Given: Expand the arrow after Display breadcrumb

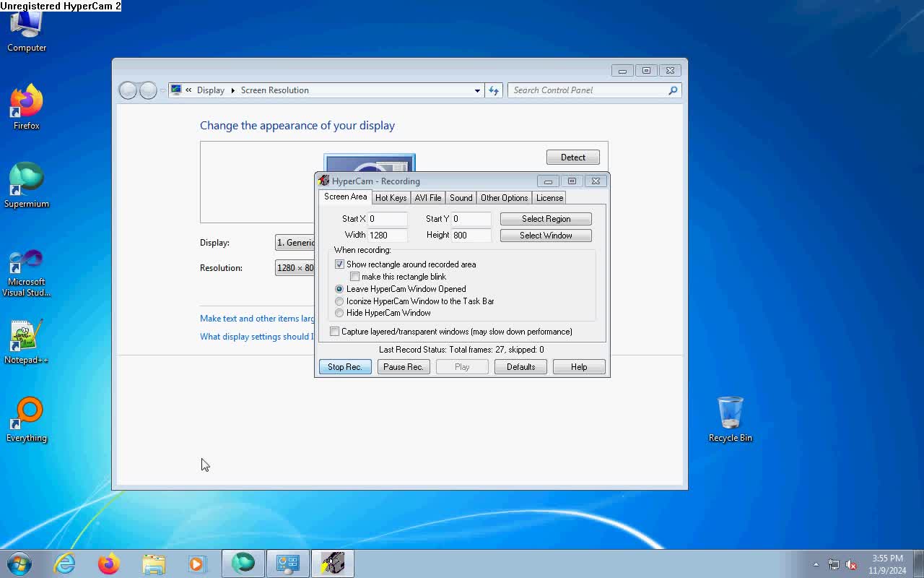Looking at the screenshot, I should pyautogui.click(x=232, y=90).
